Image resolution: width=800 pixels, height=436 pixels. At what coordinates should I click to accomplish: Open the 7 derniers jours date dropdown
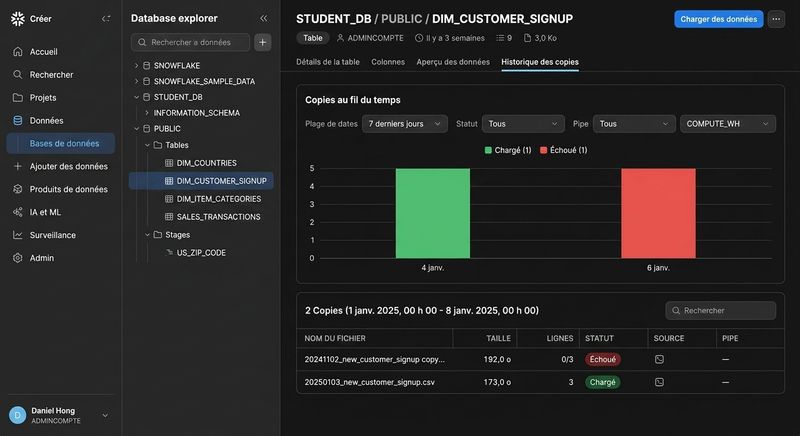[x=405, y=124]
